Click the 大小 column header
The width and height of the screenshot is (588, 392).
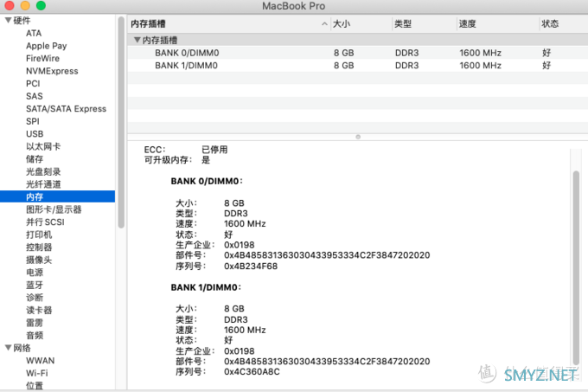[361, 24]
